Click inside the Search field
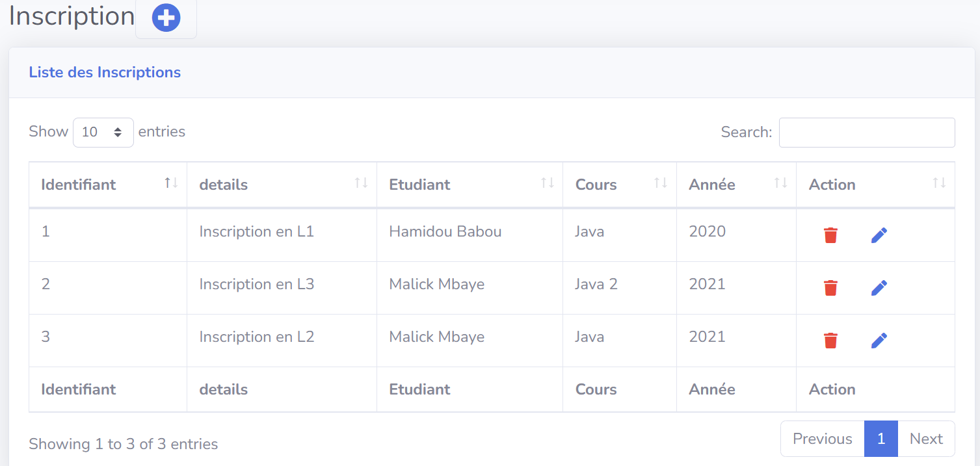The height and width of the screenshot is (466, 980). (x=866, y=132)
